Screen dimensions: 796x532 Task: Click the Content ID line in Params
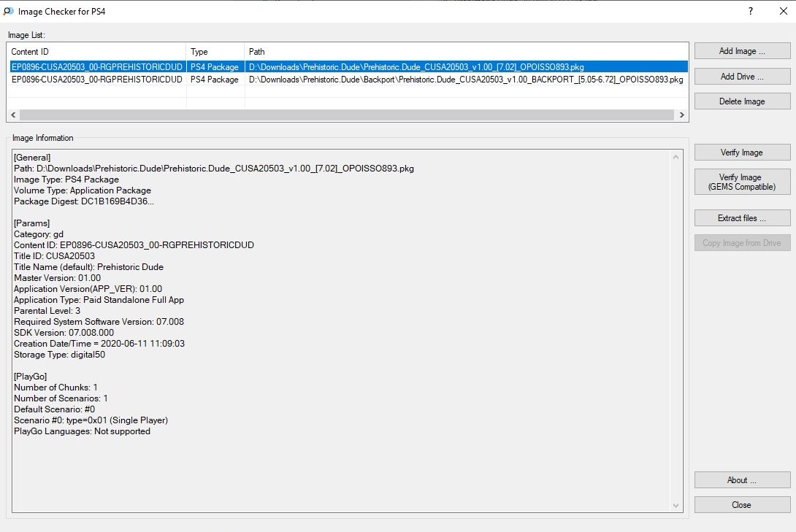pyautogui.click(x=134, y=245)
